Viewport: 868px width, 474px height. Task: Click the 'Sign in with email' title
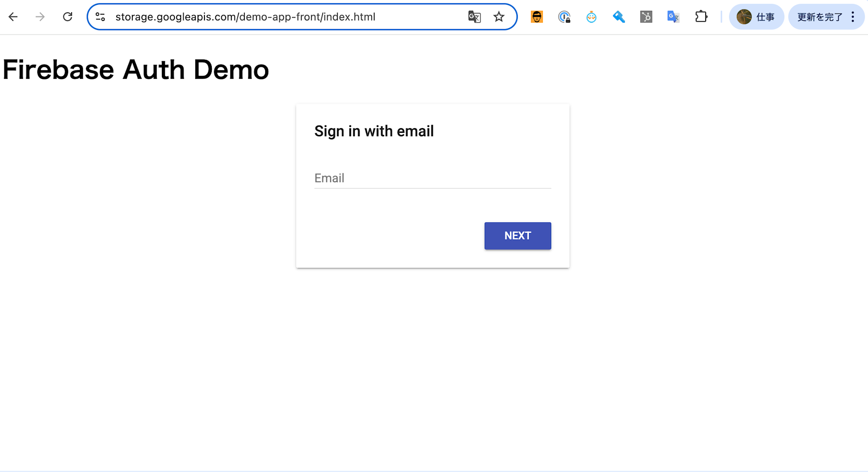(374, 131)
